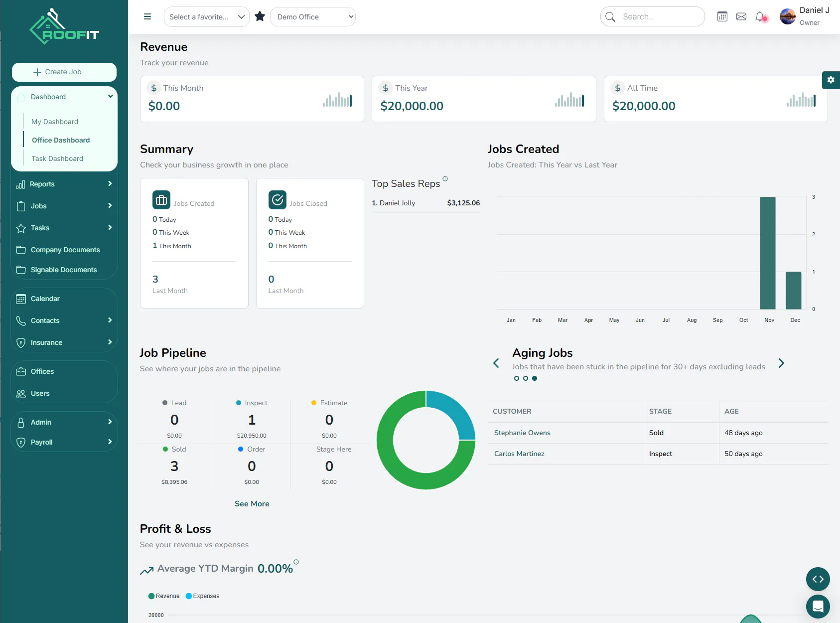Screen dimensions: 840x623
Task: Open the calendar icon in top bar
Action: (x=722, y=16)
